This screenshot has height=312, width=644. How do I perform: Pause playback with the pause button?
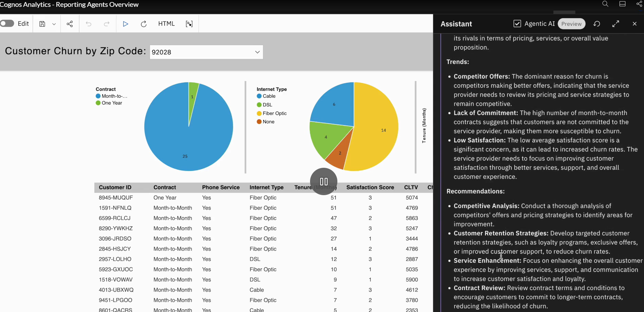[x=324, y=181]
